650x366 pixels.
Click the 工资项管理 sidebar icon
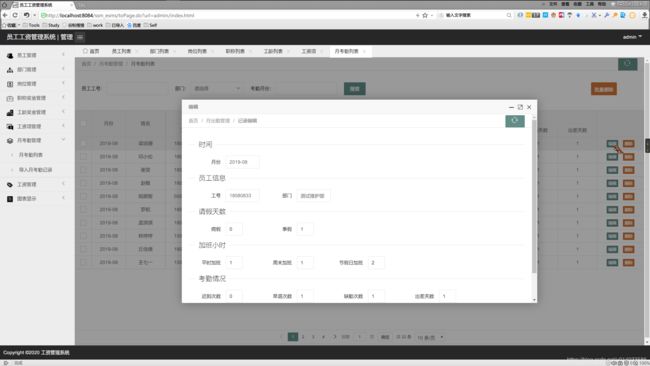pyautogui.click(x=10, y=126)
